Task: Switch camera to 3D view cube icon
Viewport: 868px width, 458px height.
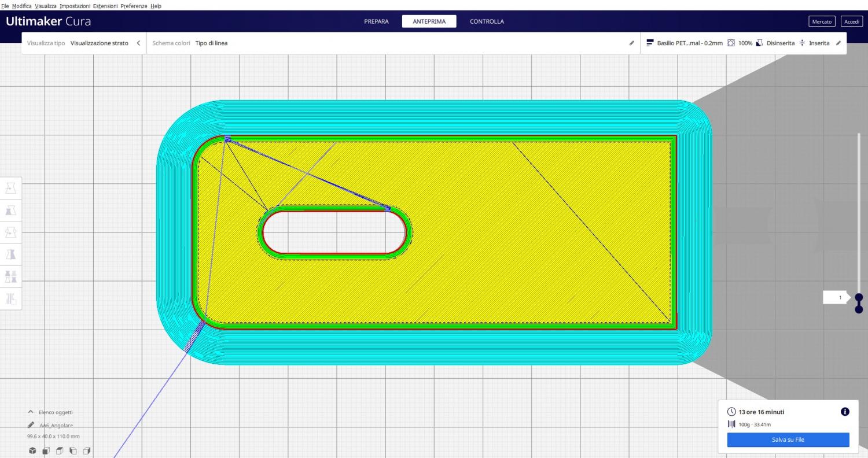Action: pos(33,450)
